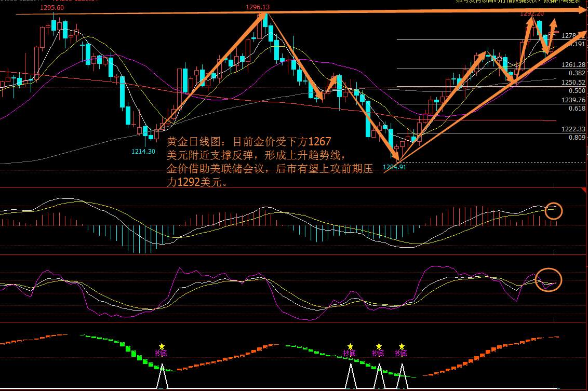Select the 0.618 retracement ratio label

click(577, 109)
